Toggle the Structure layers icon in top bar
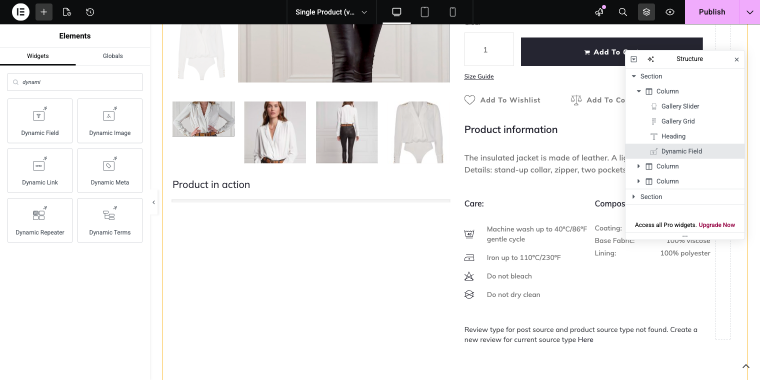 coord(646,12)
